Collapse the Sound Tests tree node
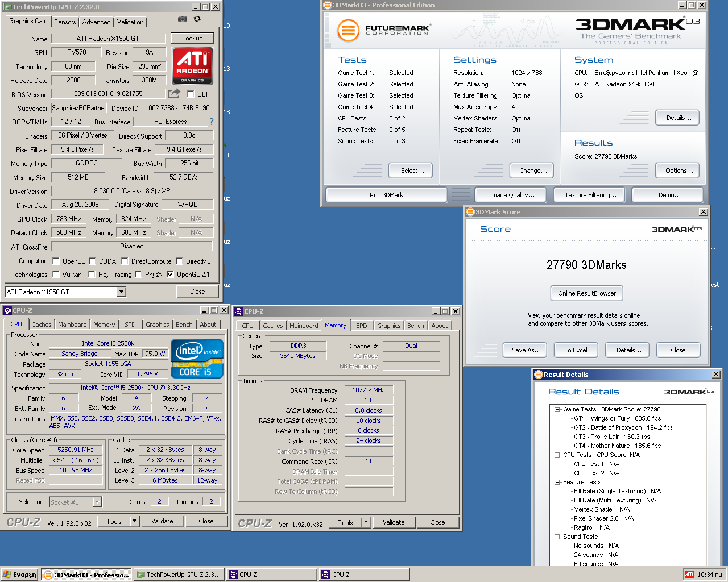 (x=557, y=537)
